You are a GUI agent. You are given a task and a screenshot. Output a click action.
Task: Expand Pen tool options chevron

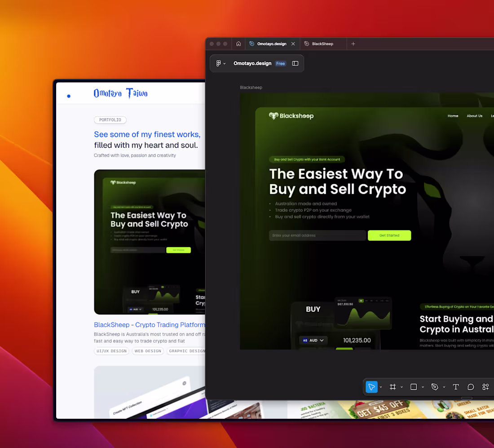click(444, 387)
